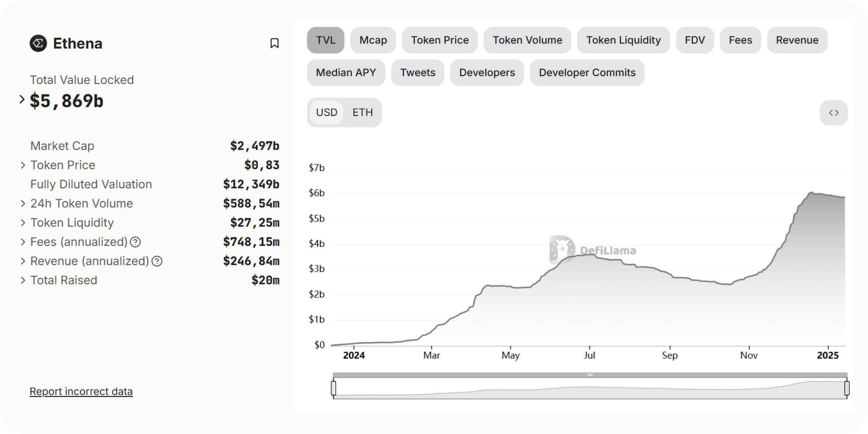Show Revenue on the chart
Viewport: 868px width, 434px height.
(x=797, y=40)
